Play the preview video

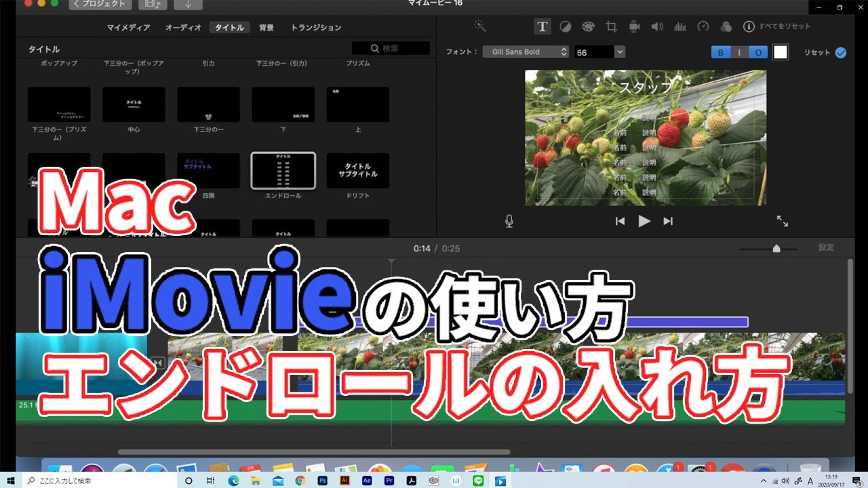[644, 221]
